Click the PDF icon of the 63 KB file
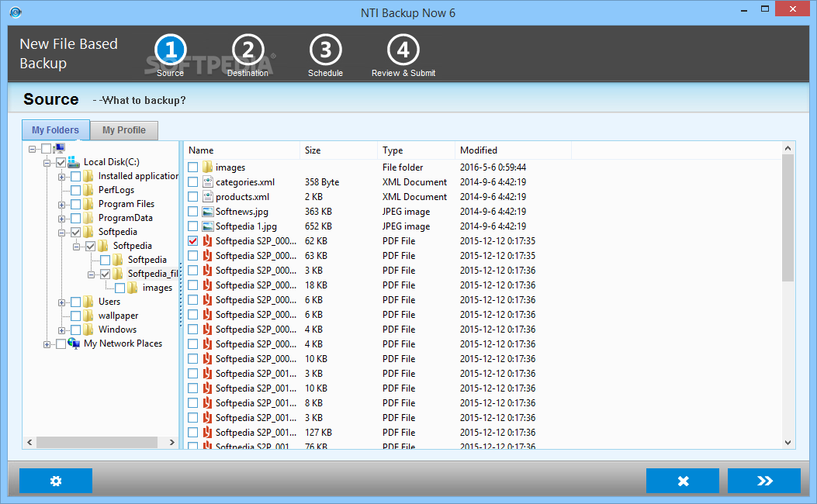Image resolution: width=817 pixels, height=504 pixels. coord(207,256)
